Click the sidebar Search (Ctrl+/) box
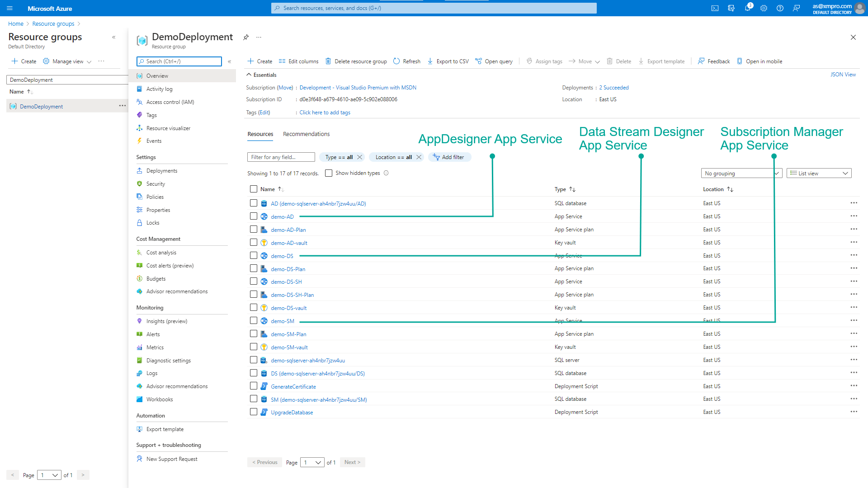Screen dimensions: 868x488 (x=179, y=61)
